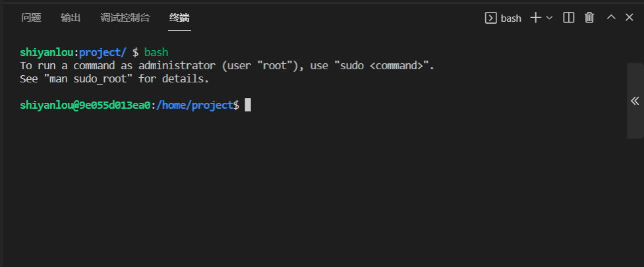This screenshot has width=644, height=267.
Task: Create a new terminal with plus icon
Action: (x=536, y=18)
